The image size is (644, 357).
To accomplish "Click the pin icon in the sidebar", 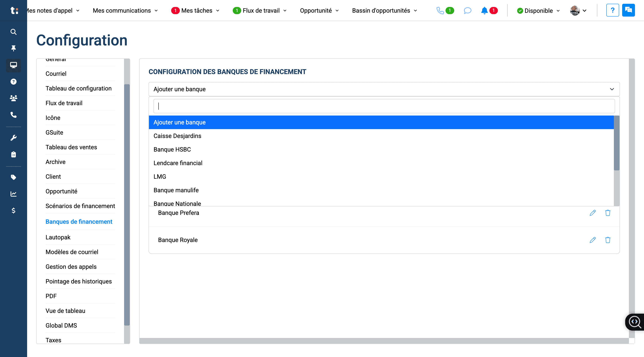I will [14, 48].
